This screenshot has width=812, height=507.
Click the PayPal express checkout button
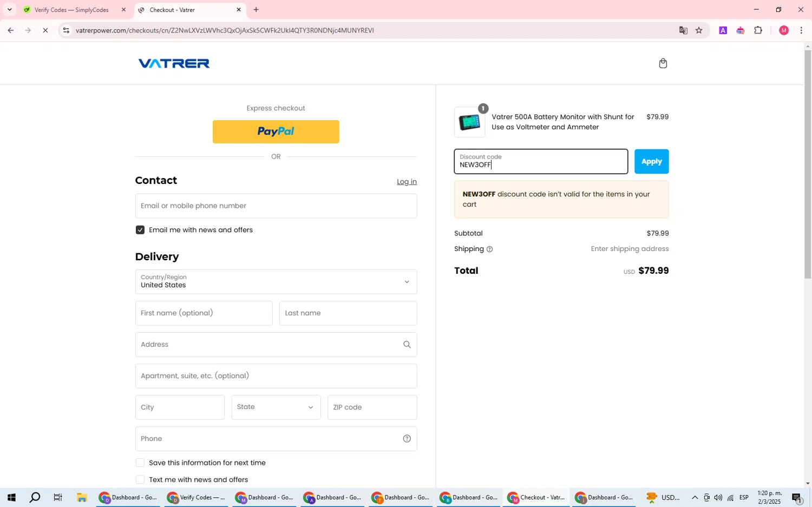(x=276, y=131)
